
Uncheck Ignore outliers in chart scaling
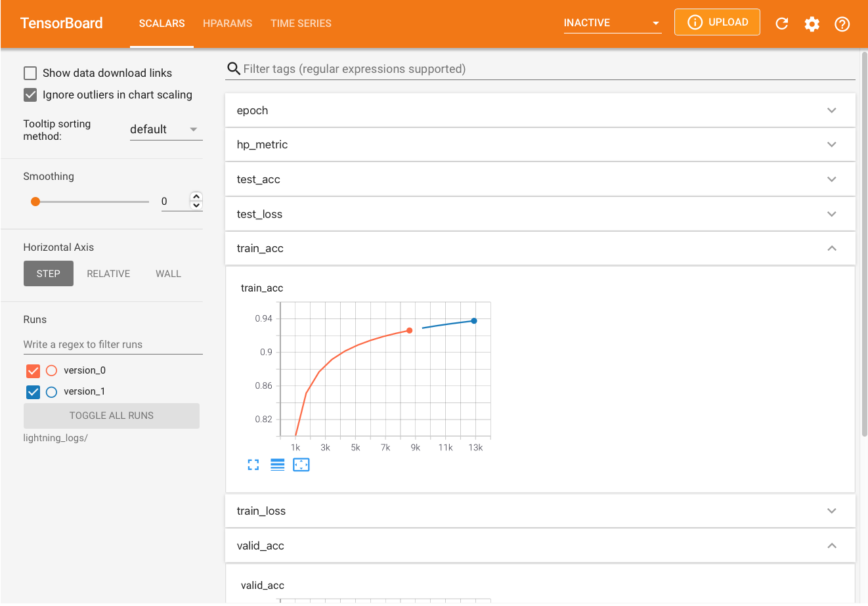click(x=30, y=95)
